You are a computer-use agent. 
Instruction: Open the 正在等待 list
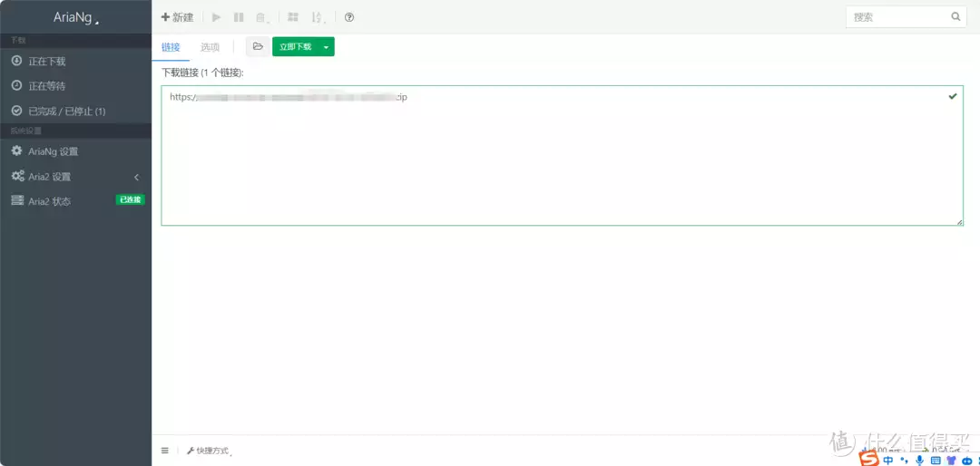pos(75,86)
